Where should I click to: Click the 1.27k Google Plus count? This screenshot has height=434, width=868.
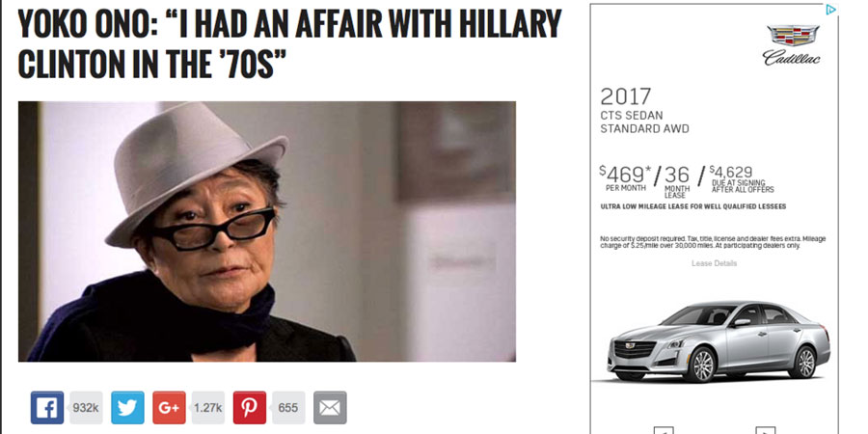pos(208,408)
